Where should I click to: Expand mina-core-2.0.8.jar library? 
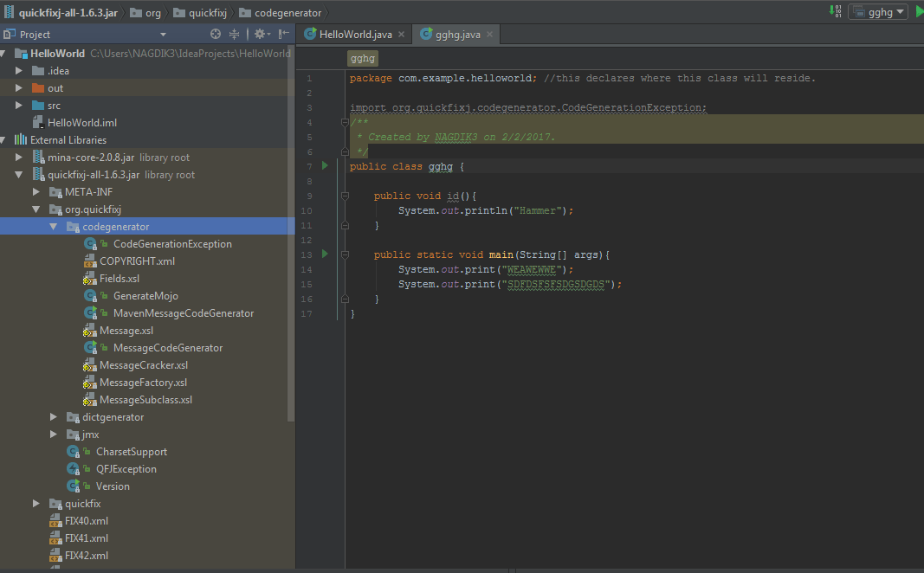[19, 158]
